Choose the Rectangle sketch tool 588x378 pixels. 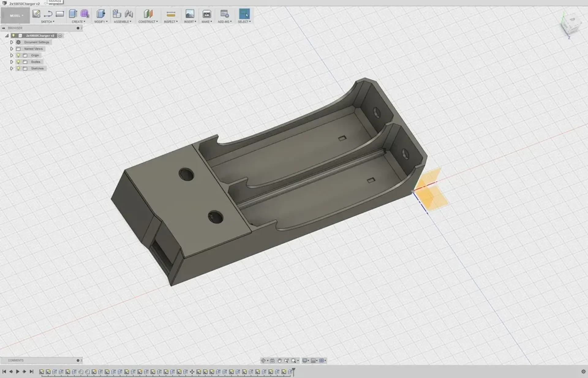[60, 14]
